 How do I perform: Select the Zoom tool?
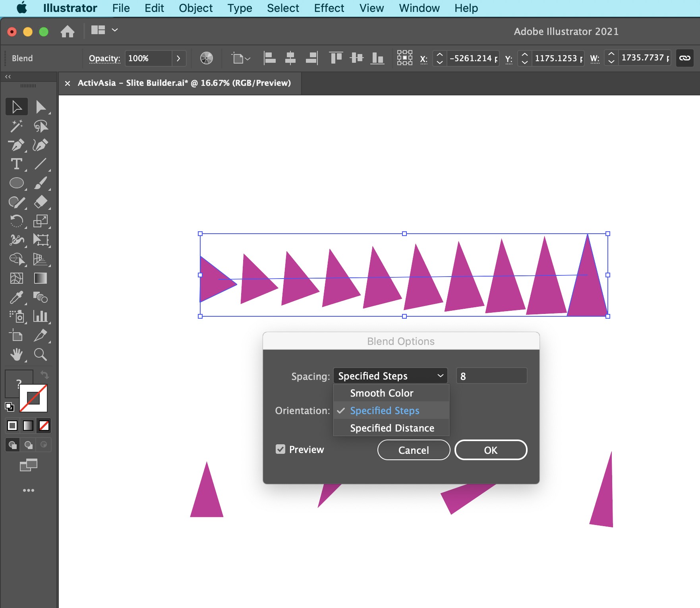(41, 354)
